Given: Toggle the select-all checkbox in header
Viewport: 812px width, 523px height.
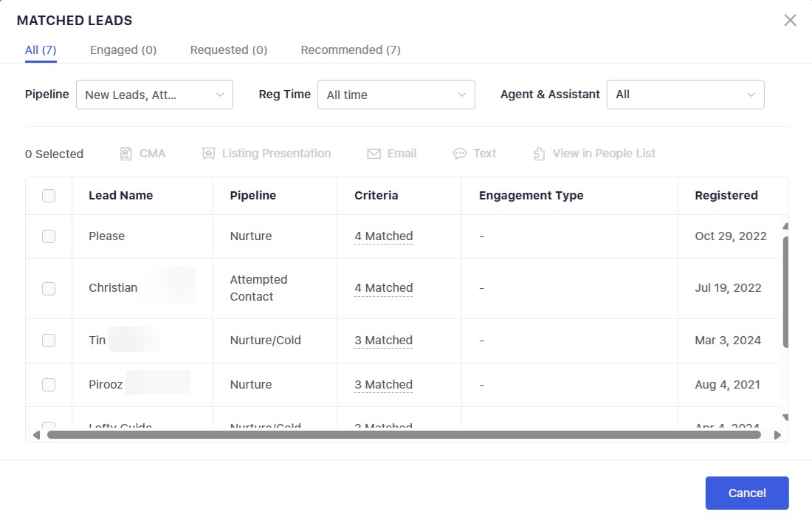Looking at the screenshot, I should pos(49,196).
